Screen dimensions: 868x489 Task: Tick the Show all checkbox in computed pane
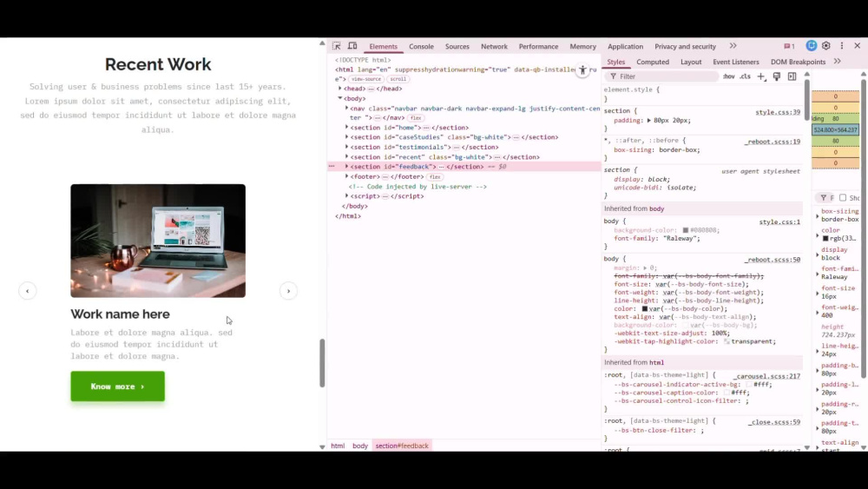click(x=843, y=198)
